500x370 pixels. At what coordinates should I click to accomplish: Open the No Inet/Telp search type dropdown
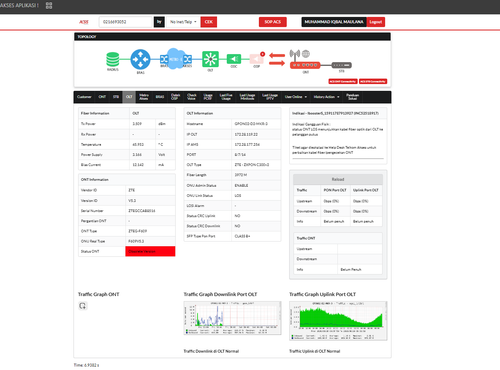[x=183, y=22]
